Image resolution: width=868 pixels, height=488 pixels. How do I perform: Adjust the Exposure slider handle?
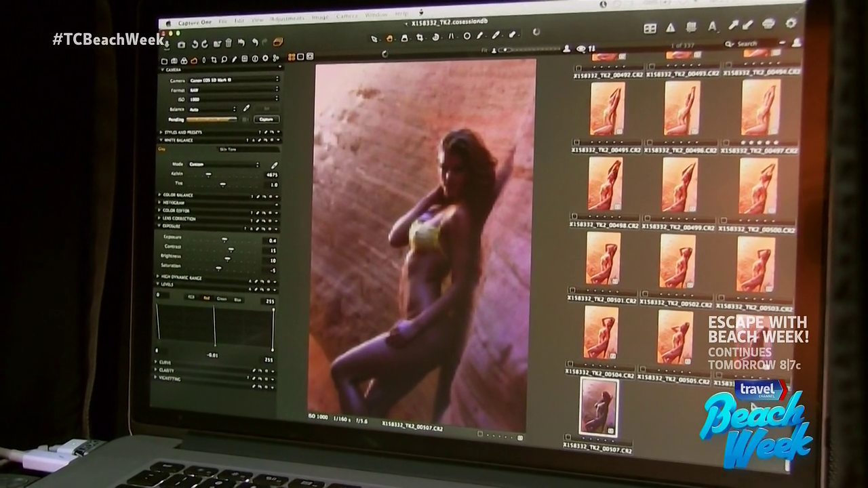pyautogui.click(x=224, y=239)
